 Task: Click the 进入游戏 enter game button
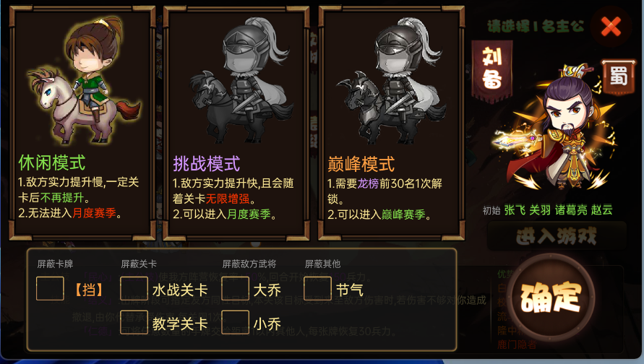click(557, 236)
